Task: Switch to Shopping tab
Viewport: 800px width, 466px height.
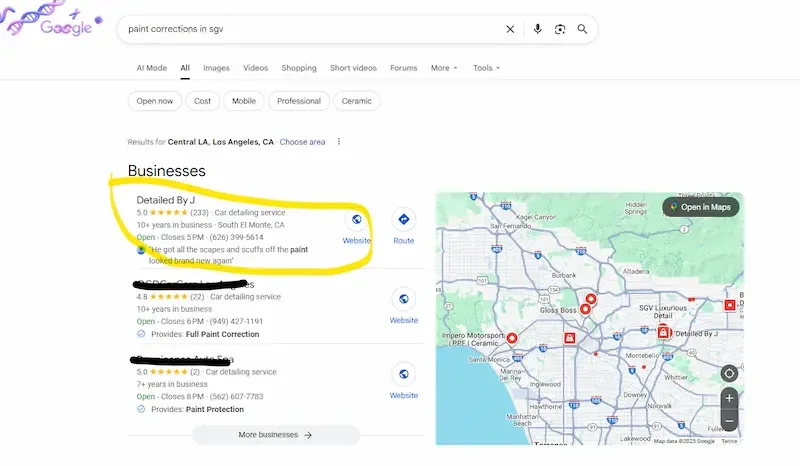Action: [x=299, y=68]
